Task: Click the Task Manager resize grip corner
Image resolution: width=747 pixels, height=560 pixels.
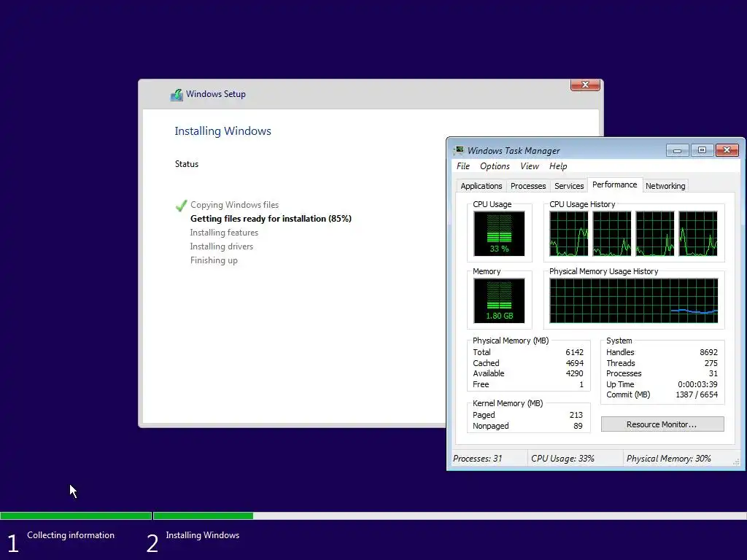Action: pos(736,462)
